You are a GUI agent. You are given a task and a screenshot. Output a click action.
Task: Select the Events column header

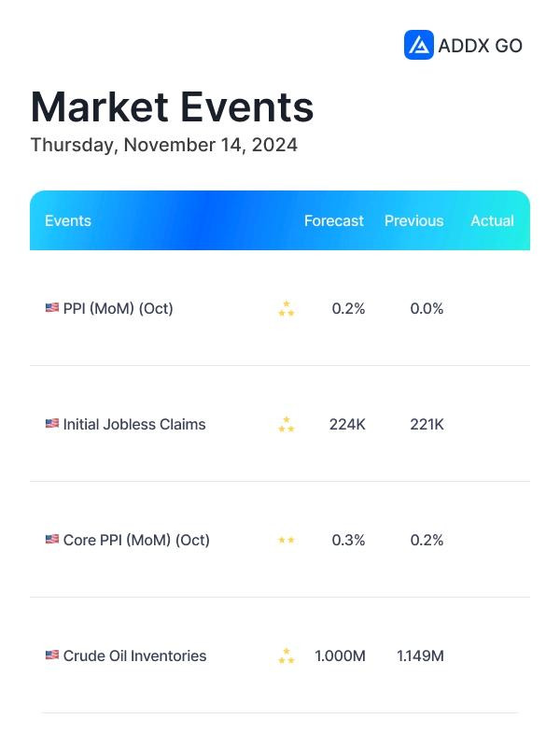coord(68,220)
